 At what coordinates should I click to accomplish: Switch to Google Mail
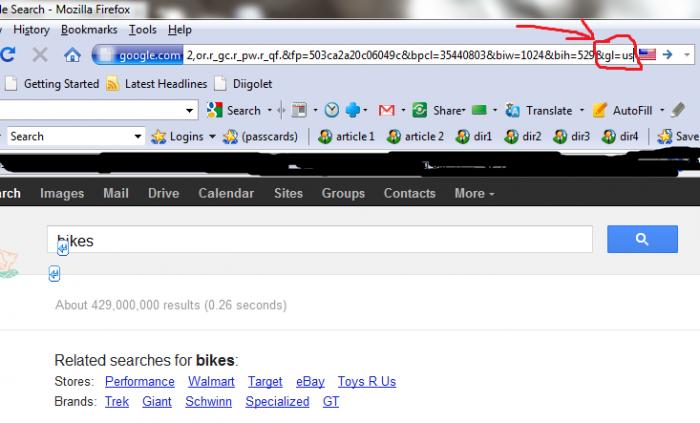(116, 193)
